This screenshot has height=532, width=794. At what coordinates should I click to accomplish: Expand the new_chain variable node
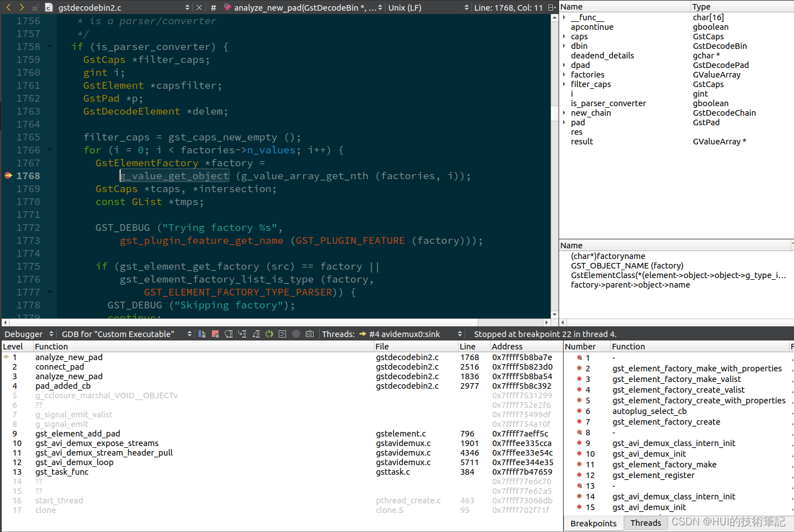(564, 113)
